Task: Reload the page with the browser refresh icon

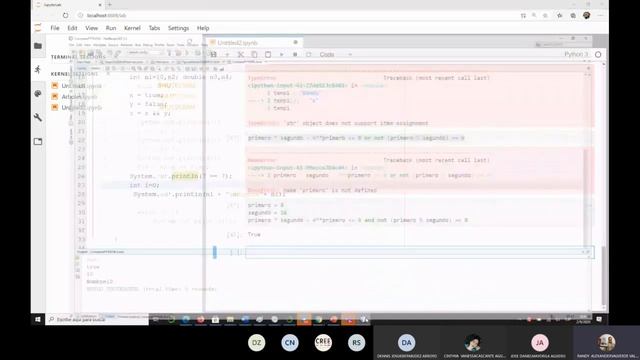Action: click(65, 16)
